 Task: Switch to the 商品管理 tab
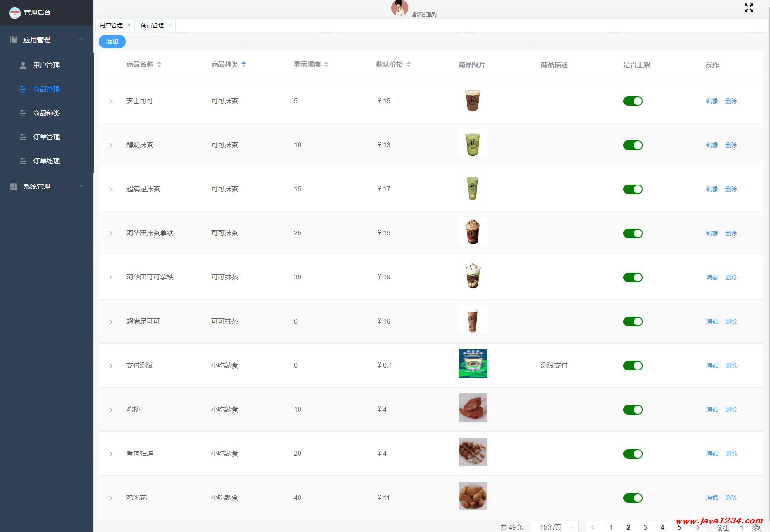[152, 25]
